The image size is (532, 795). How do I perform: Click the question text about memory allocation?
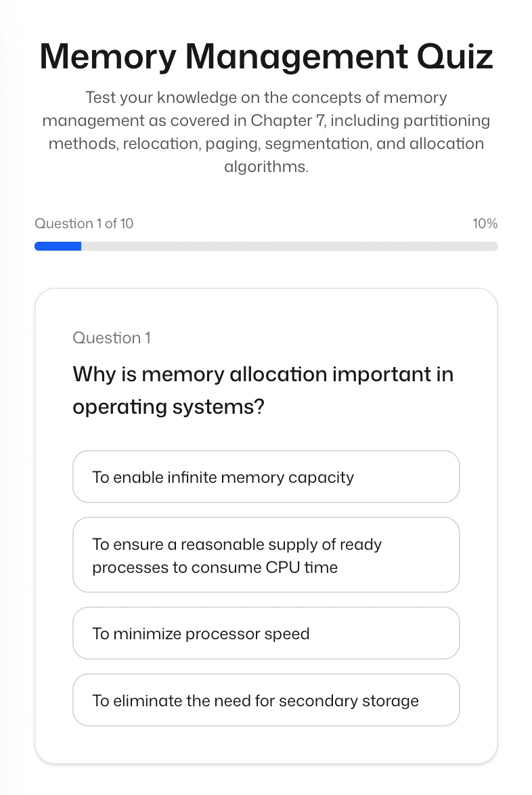(x=263, y=390)
